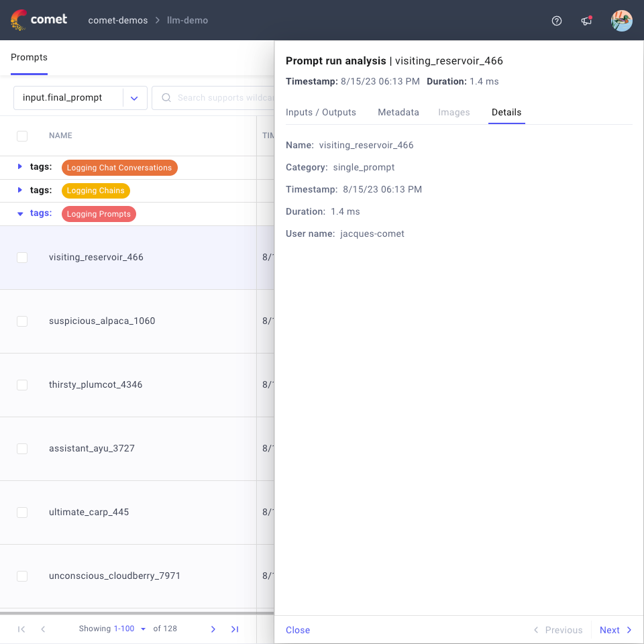Viewport: 644px width, 644px height.
Task: Go to first page of results
Action: coord(21,629)
